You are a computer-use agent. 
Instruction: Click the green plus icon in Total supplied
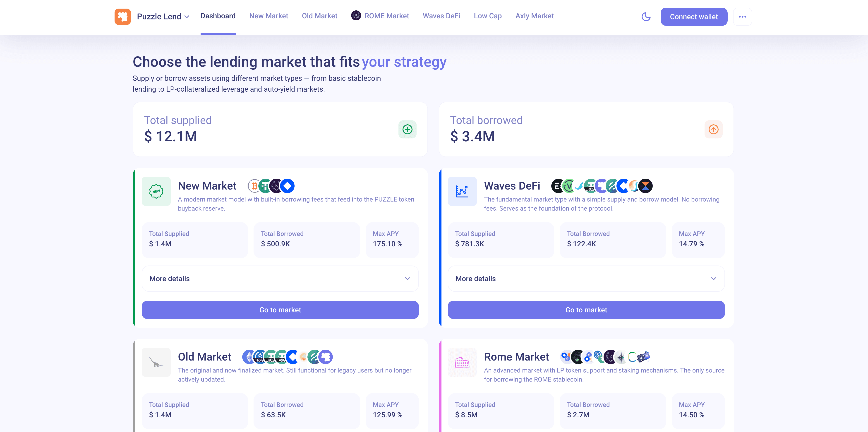(407, 129)
